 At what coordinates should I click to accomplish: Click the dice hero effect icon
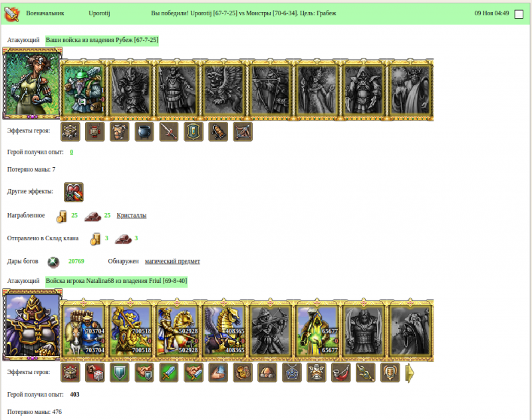click(95, 373)
